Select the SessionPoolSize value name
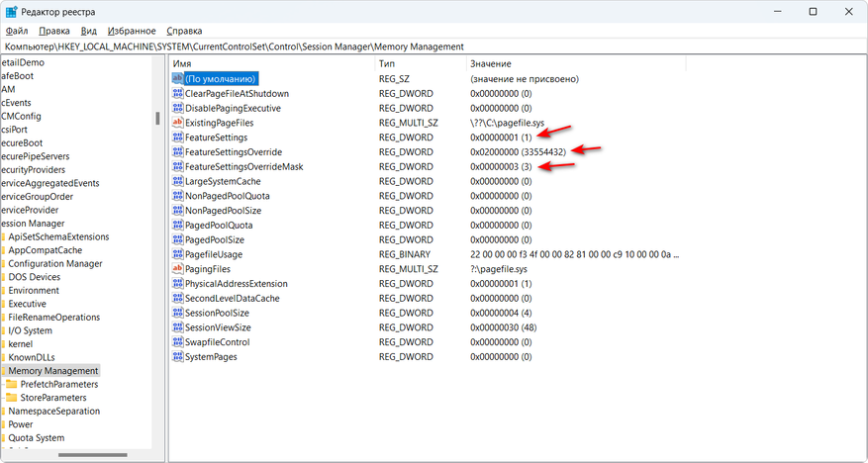This screenshot has height=463, width=868. [217, 313]
